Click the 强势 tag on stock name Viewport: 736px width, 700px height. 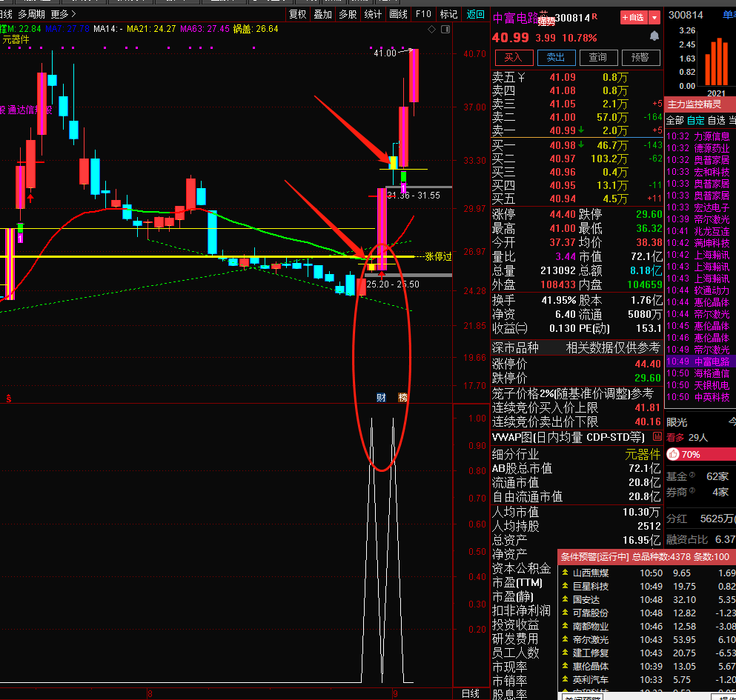click(x=546, y=21)
